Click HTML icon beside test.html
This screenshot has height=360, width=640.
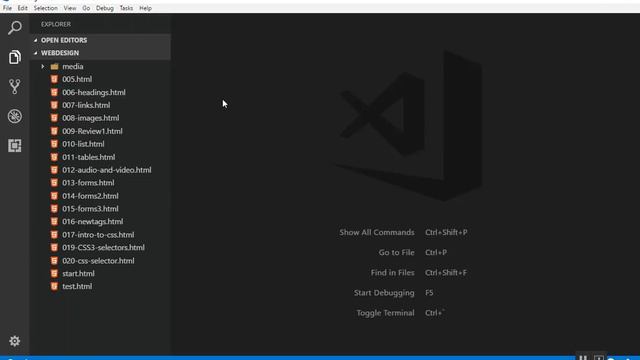pyautogui.click(x=54, y=286)
